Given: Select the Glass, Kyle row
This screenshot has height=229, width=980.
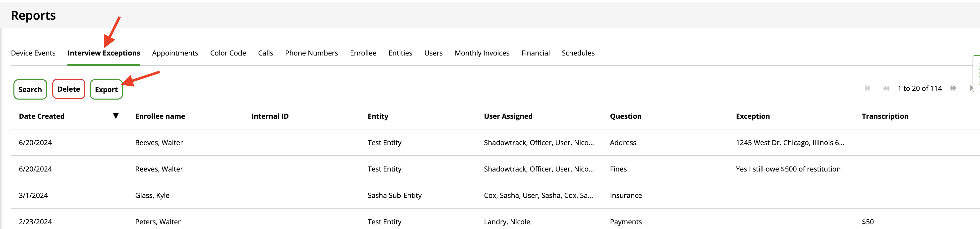Looking at the screenshot, I should (x=152, y=196).
